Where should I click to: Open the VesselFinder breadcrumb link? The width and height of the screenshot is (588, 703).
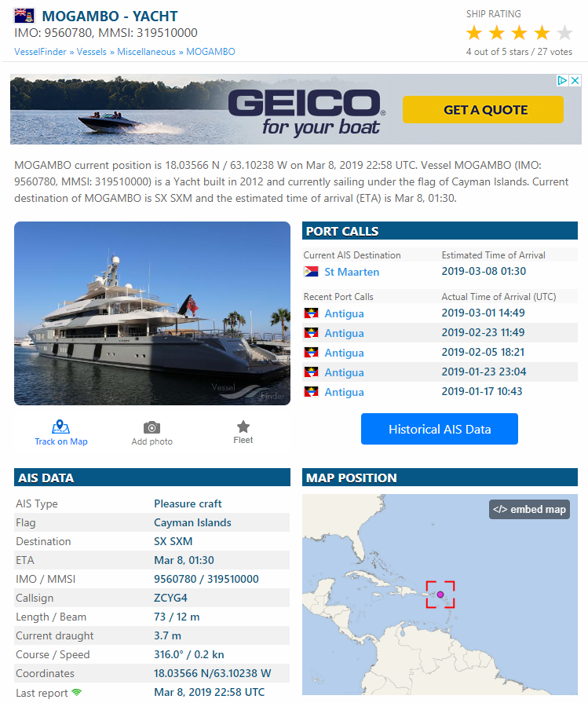(x=40, y=52)
